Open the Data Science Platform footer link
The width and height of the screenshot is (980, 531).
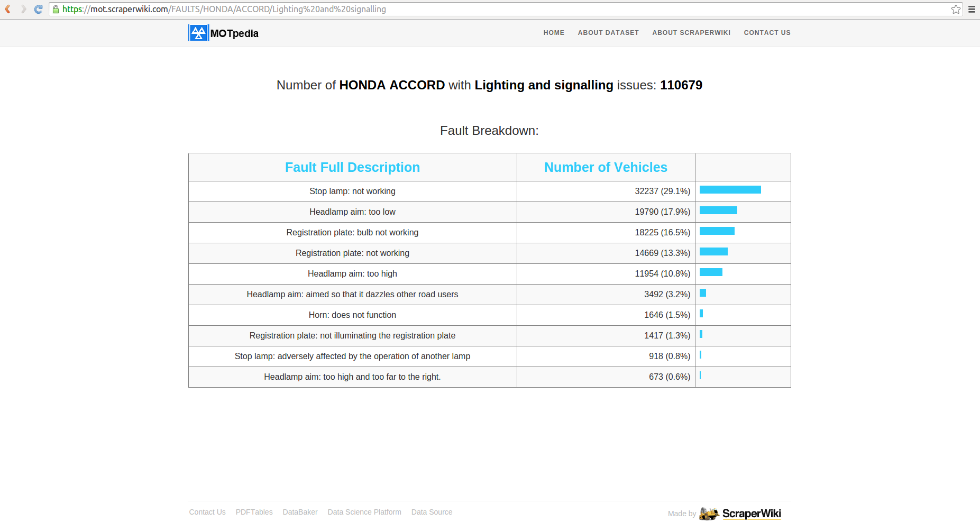(x=364, y=512)
